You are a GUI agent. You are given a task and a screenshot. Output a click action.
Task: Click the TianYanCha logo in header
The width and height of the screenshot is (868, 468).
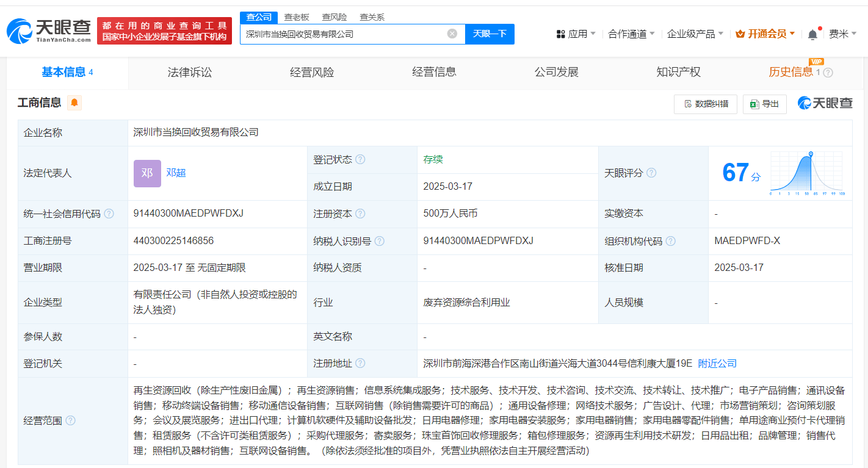49,31
